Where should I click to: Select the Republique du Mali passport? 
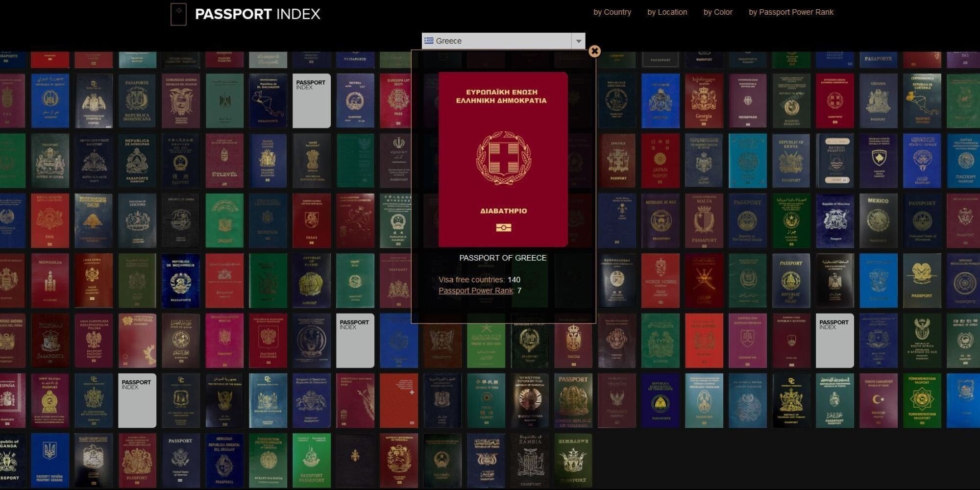pyautogui.click(x=660, y=221)
